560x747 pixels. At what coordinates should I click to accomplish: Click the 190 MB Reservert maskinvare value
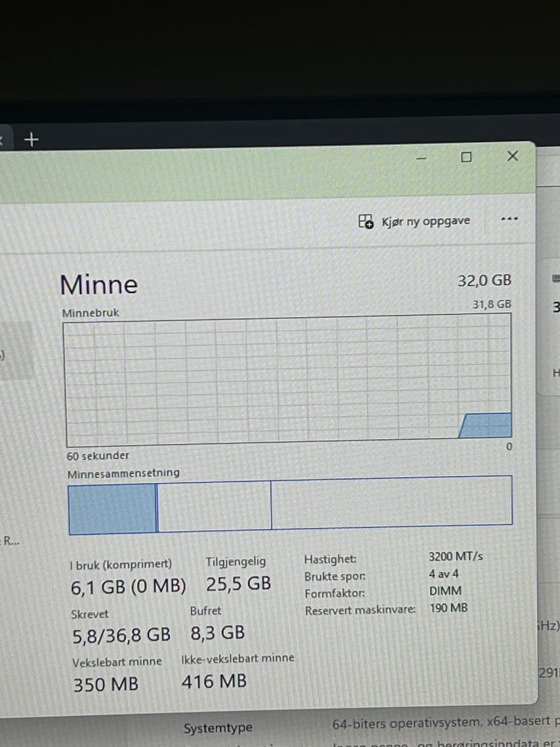(x=449, y=608)
